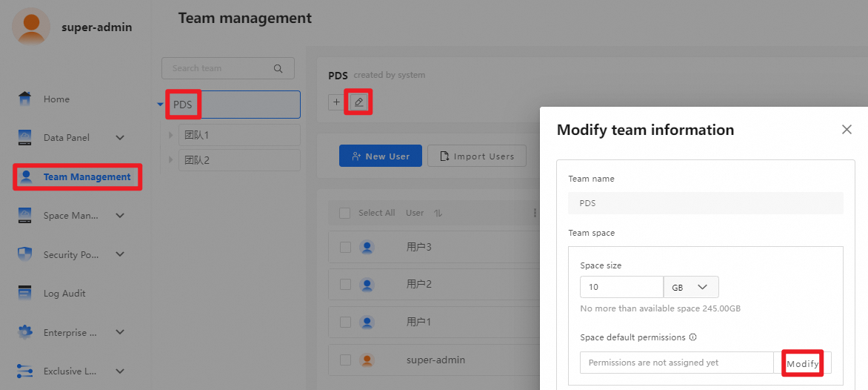Select Team Management menu item
Screen dimensions: 868x390
(87, 177)
